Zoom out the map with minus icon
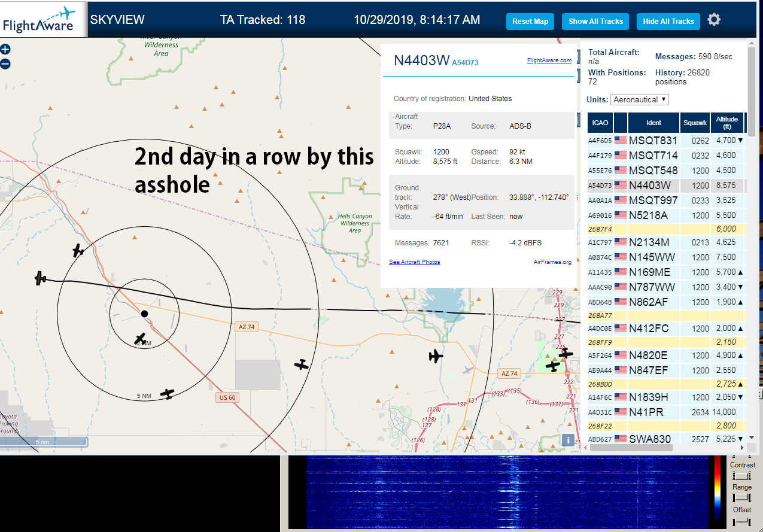The width and height of the screenshot is (763, 532). [x=5, y=64]
